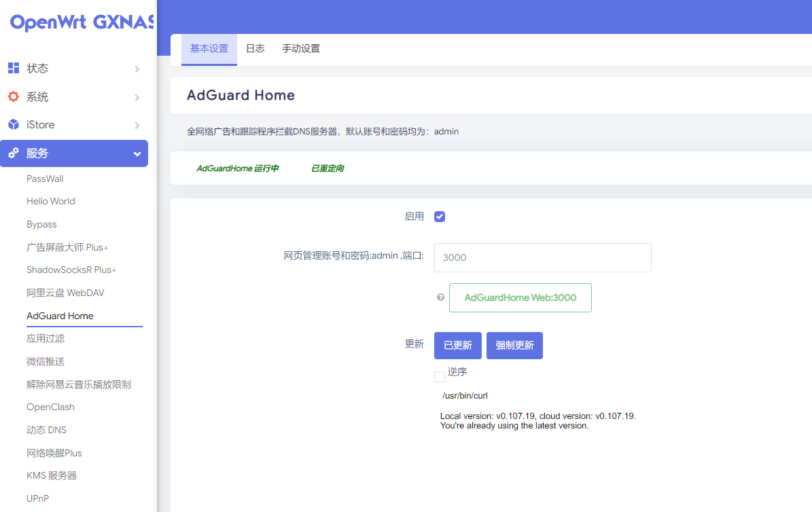Click the iStore cube icon

[x=13, y=125]
